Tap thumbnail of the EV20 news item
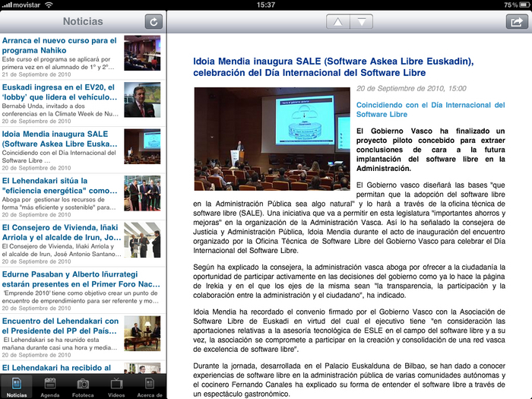Screen dimensions: 532x399 point(142,100)
